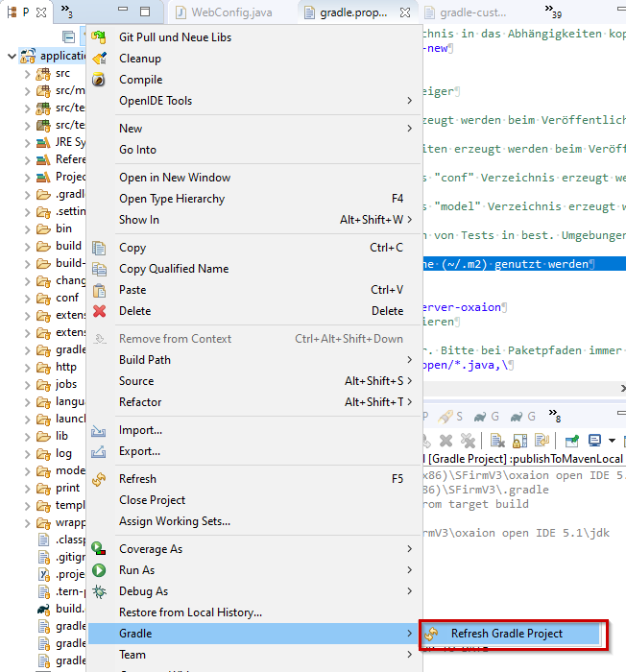Close the gradle.properties editor tab

[x=404, y=12]
